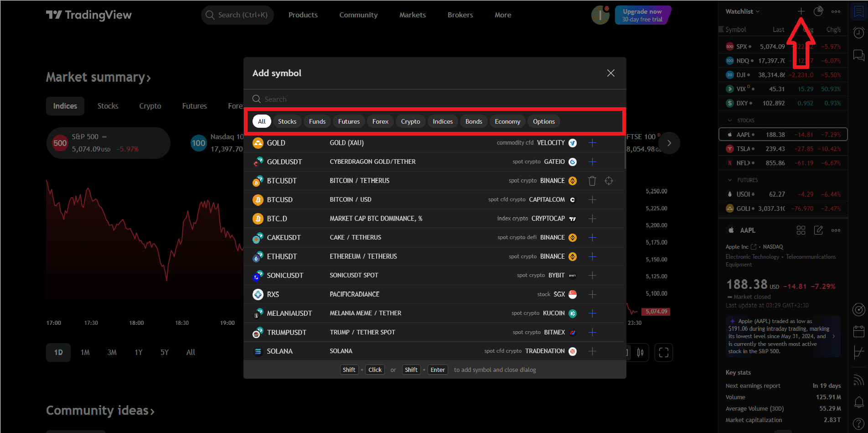Image resolution: width=868 pixels, height=433 pixels.
Task: Expand Market summary heading arrow
Action: click(x=149, y=78)
